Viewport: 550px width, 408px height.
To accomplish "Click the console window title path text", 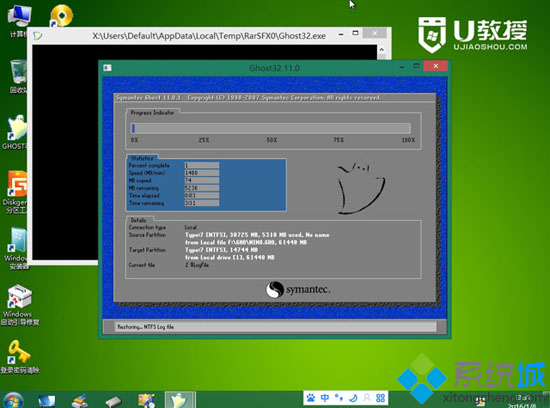I will click(x=209, y=36).
